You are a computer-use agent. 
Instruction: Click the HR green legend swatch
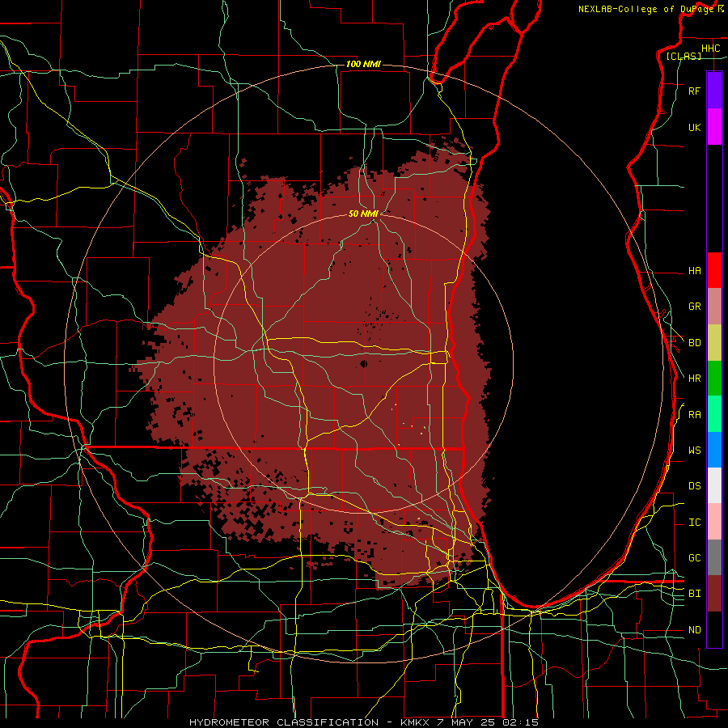[714, 379]
